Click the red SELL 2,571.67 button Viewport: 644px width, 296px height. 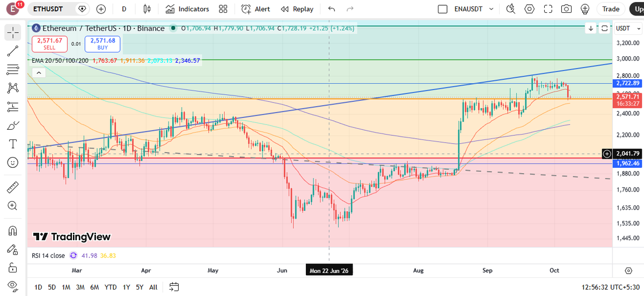click(x=49, y=44)
